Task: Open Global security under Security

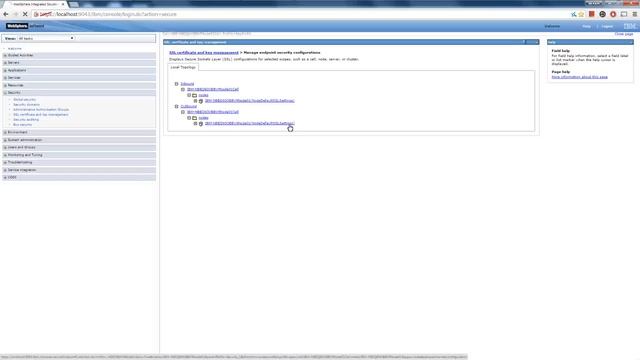Action: pos(24,100)
